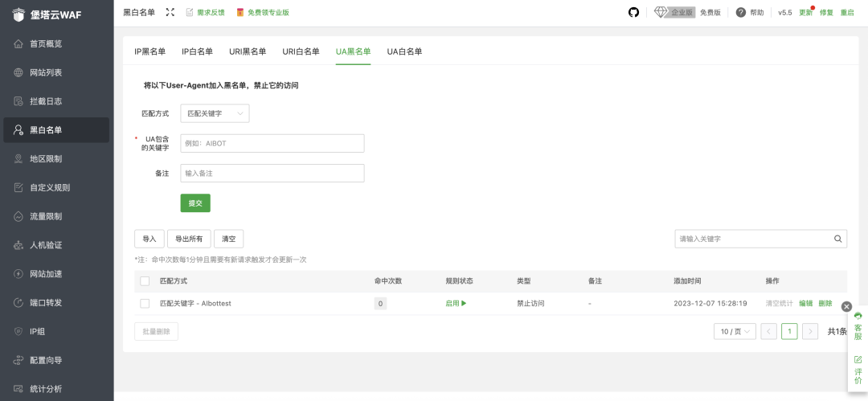Click the green 提交 button
868x401 pixels.
point(195,203)
